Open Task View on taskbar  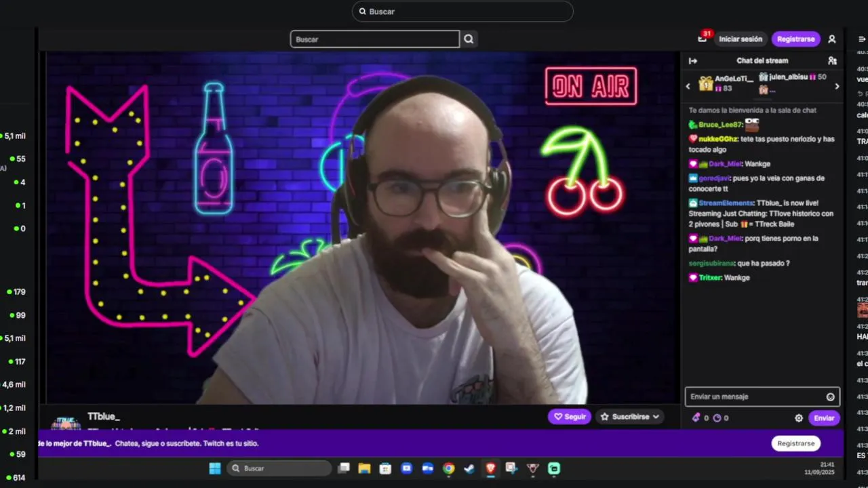coord(344,468)
